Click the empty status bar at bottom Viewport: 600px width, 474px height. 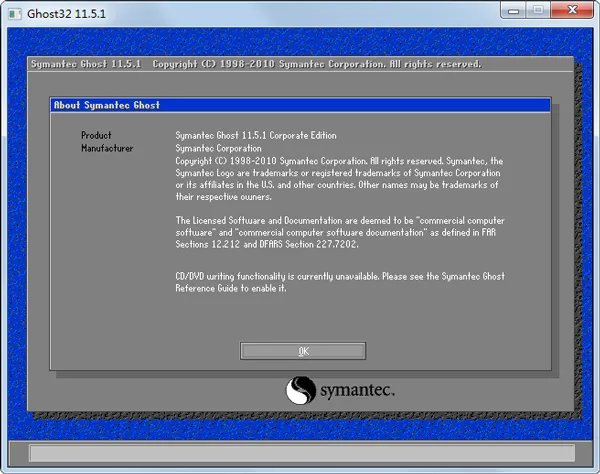click(300, 455)
